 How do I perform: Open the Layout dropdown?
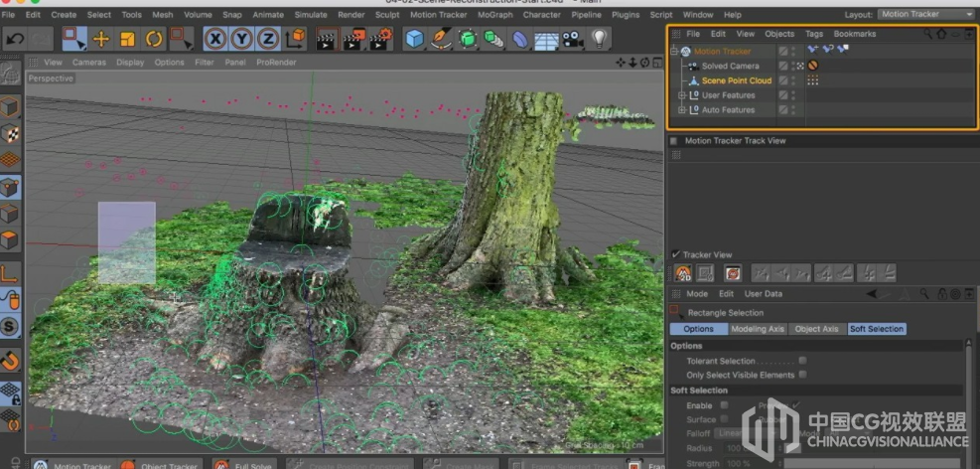(x=925, y=14)
